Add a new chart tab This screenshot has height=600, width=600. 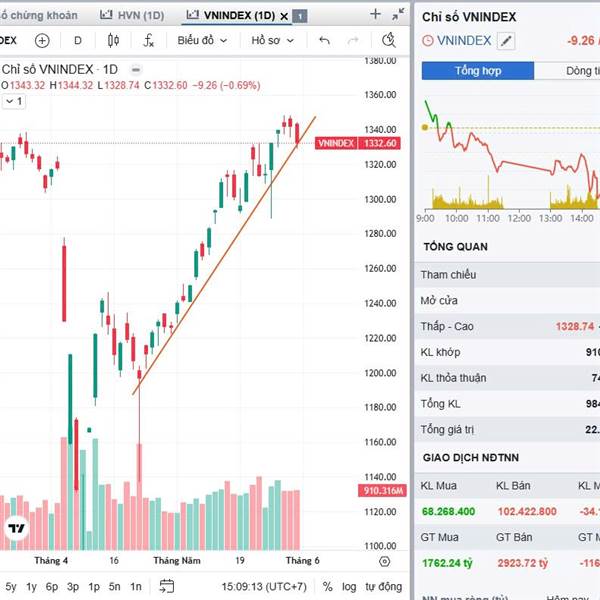click(375, 15)
